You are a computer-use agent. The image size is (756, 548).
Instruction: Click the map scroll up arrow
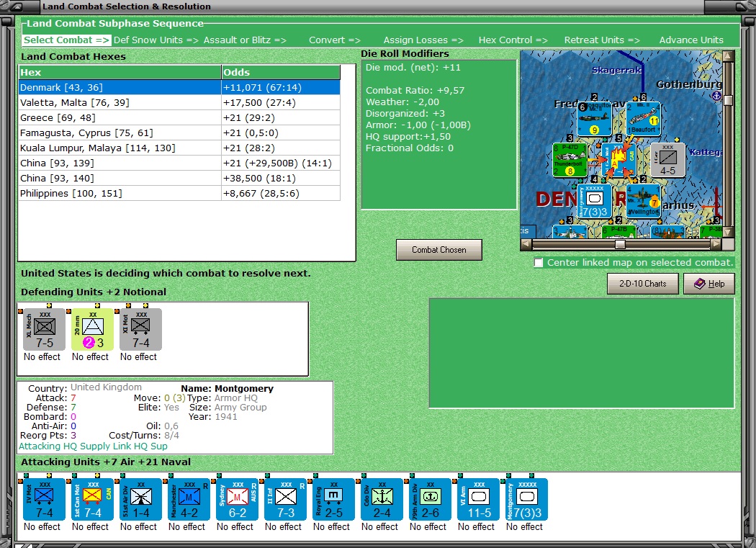[728, 56]
